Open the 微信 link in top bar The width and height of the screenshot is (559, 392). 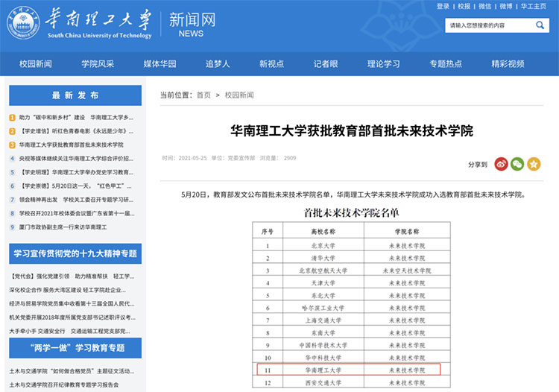(x=485, y=6)
